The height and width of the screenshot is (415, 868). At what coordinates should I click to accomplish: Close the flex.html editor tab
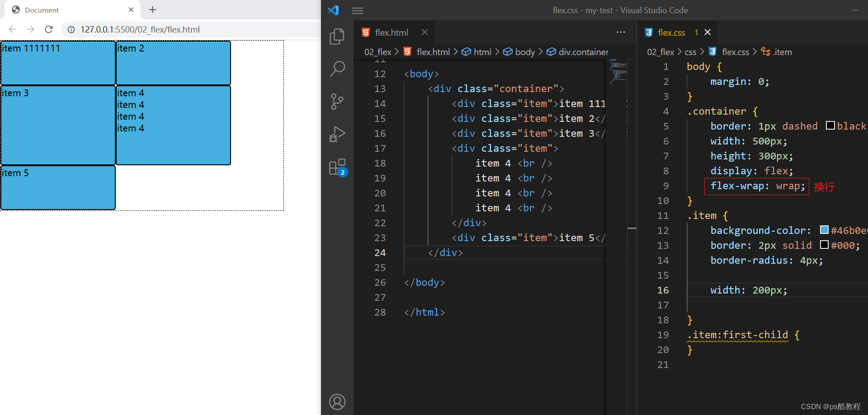[425, 32]
